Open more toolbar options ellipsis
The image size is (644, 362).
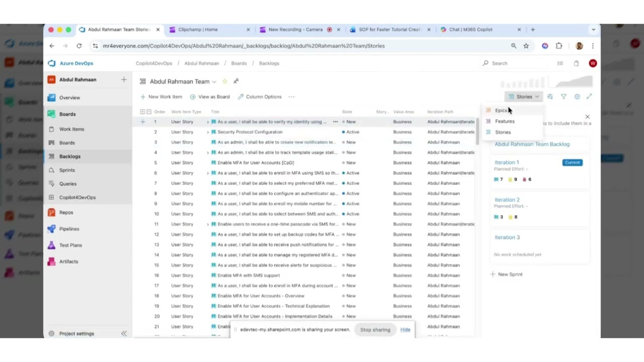click(291, 97)
